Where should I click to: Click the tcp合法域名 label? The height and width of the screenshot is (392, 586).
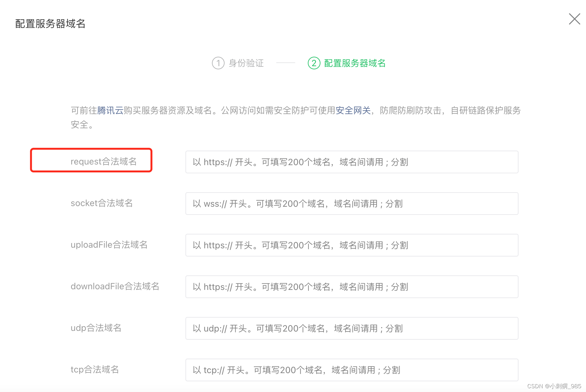[x=95, y=369]
